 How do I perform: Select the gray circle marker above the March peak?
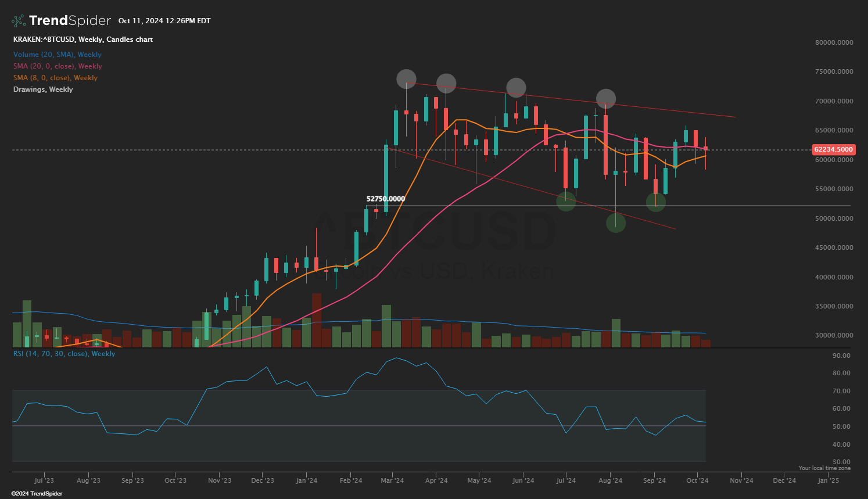coord(406,78)
